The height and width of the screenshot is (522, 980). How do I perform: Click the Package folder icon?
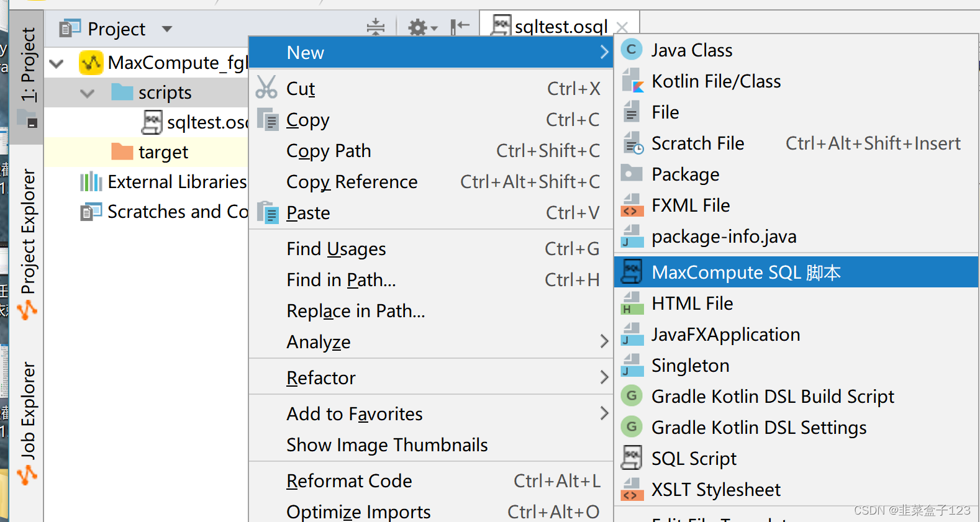[x=632, y=173]
